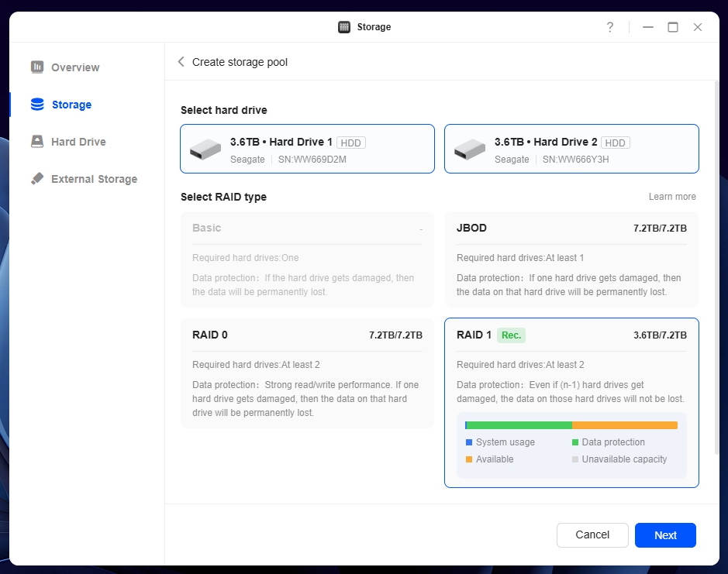Open the Overview menu item
The width and height of the screenshot is (728, 574).
(x=75, y=67)
